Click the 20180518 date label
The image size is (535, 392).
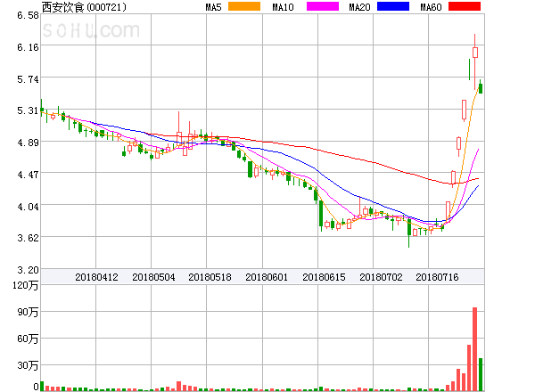click(x=210, y=277)
